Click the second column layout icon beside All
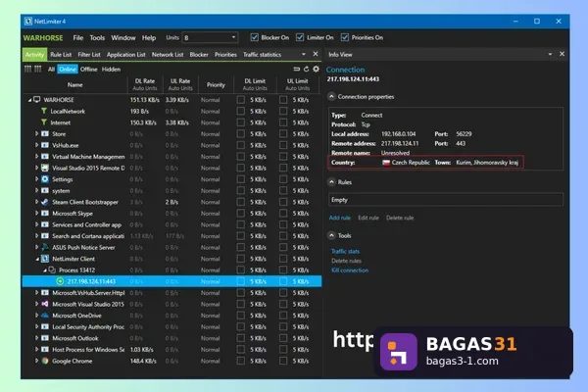The image size is (588, 392). tap(38, 69)
